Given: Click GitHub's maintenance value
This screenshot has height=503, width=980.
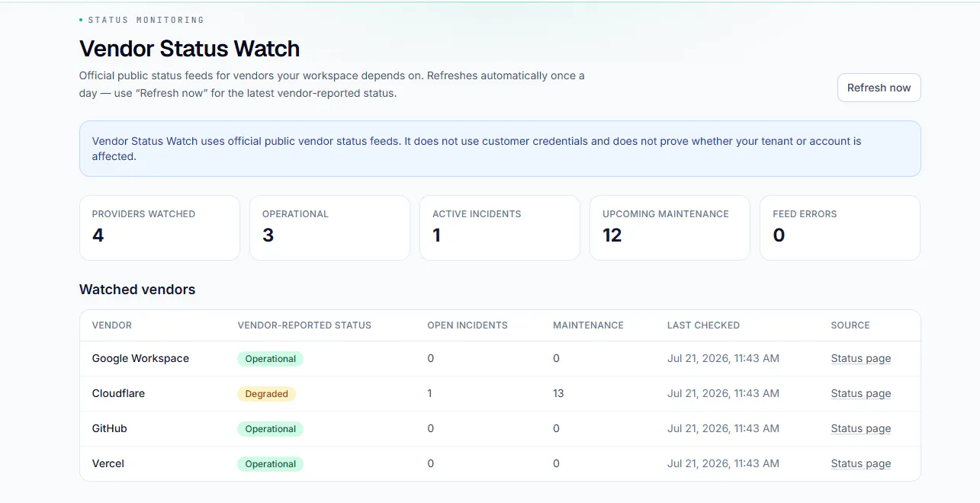Looking at the screenshot, I should [x=556, y=428].
